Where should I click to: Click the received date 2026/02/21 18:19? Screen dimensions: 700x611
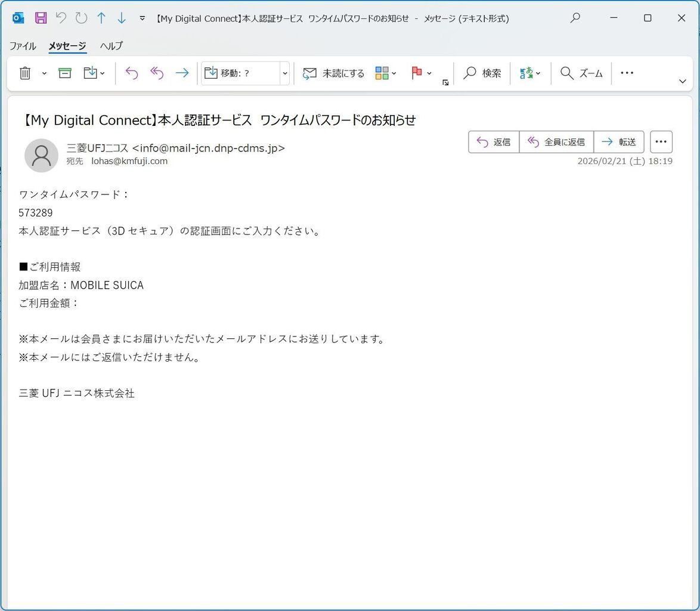tap(625, 161)
